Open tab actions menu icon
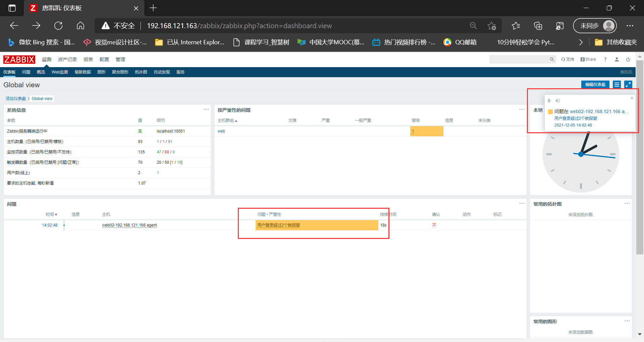The image size is (644, 342). click(12, 8)
